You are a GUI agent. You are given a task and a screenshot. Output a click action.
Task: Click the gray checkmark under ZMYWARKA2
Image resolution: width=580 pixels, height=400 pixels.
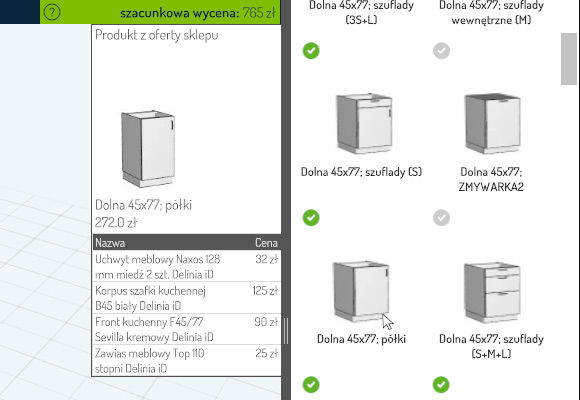coord(441,218)
